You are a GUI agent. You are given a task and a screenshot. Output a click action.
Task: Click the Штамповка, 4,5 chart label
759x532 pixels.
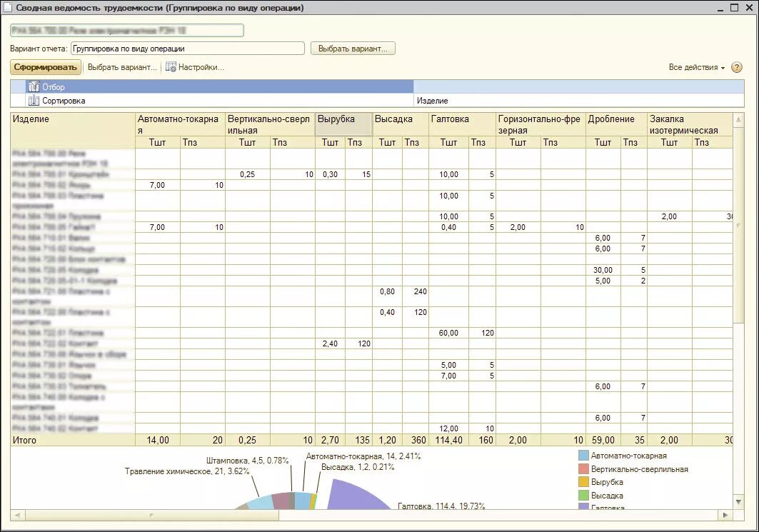[x=247, y=461]
